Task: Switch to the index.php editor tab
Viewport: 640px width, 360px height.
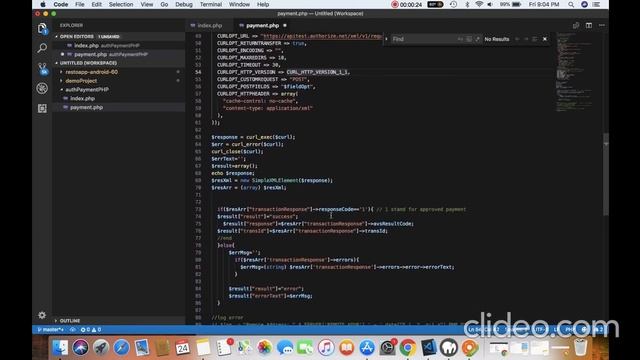Action: [209, 25]
